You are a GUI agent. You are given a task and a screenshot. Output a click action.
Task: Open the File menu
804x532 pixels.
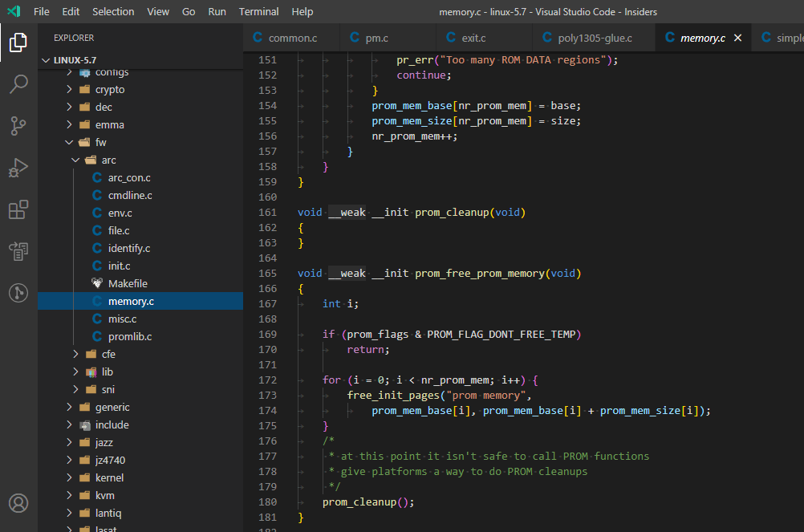click(x=42, y=11)
